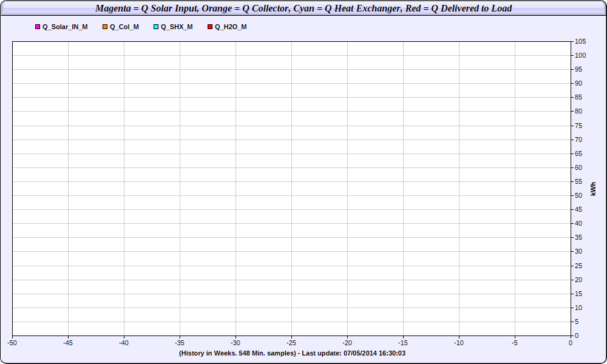
Task: Click the 80 y-axis tick label
Action: [x=578, y=112]
